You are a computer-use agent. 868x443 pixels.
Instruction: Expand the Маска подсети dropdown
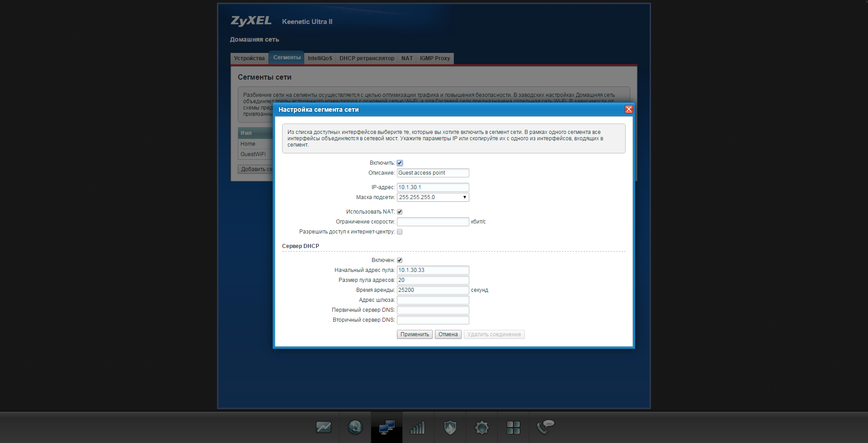coord(433,197)
